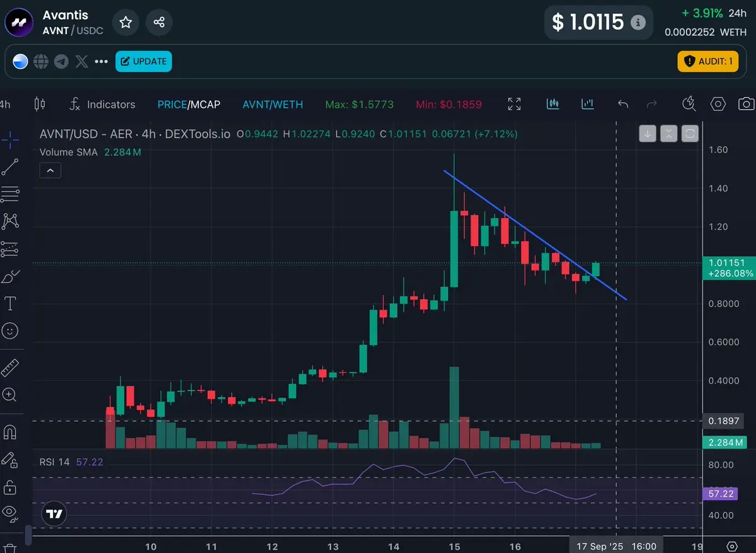
Task: Click the $ 1.0115 price display
Action: click(588, 23)
